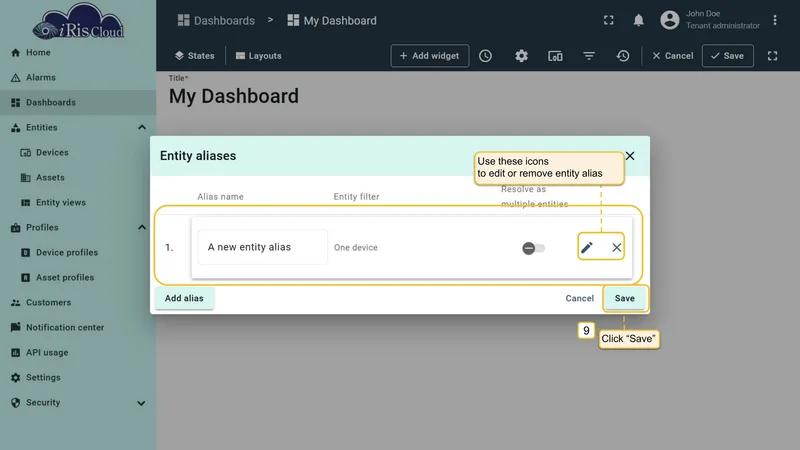Image resolution: width=800 pixels, height=450 pixels.
Task: Open the Layouts manager
Action: [x=259, y=56]
